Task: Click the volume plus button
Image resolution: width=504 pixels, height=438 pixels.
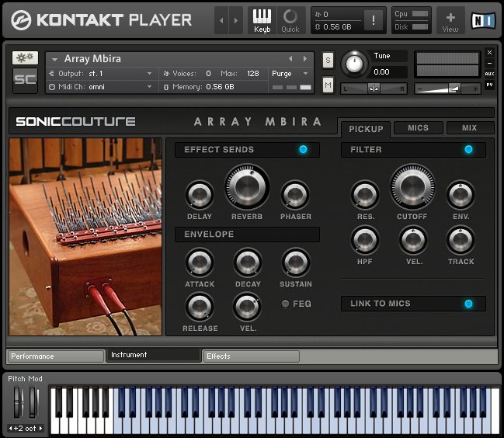Action: pyautogui.click(x=475, y=89)
